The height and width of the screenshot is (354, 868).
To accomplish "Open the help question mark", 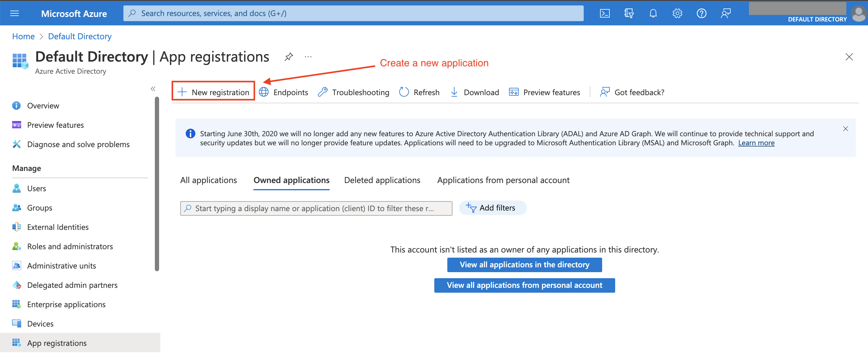I will [702, 14].
